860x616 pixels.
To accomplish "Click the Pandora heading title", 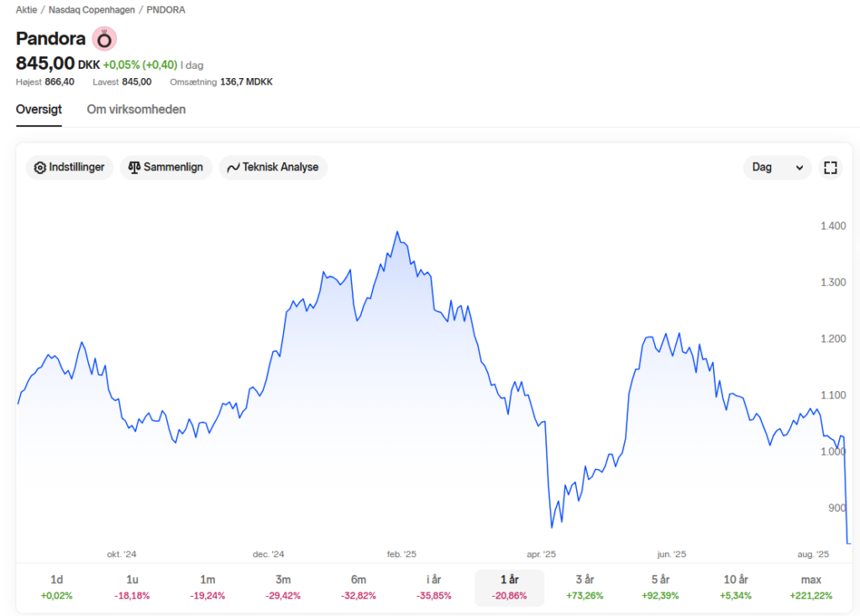I will [x=50, y=39].
